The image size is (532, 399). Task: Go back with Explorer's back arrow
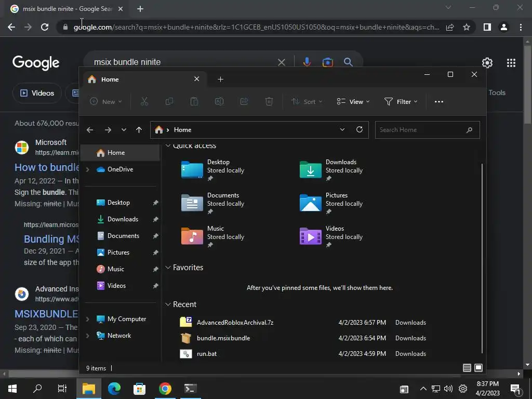(x=90, y=130)
